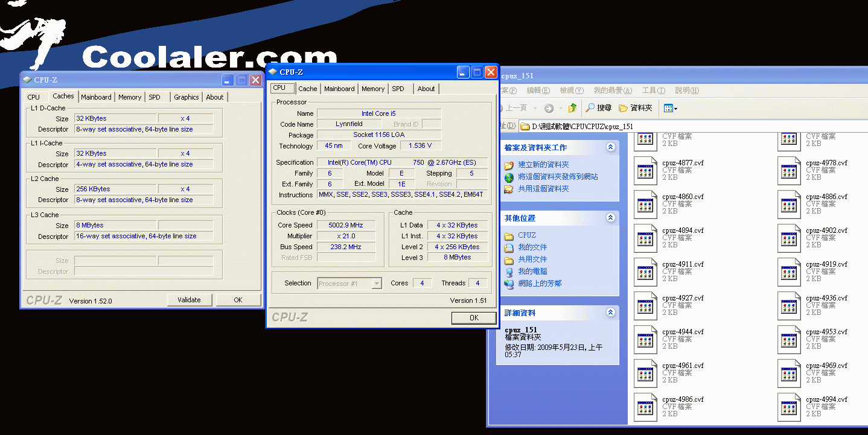Switch to About tab in CPU-Z 1.51
Image resolution: width=868 pixels, height=435 pixels.
pos(426,89)
